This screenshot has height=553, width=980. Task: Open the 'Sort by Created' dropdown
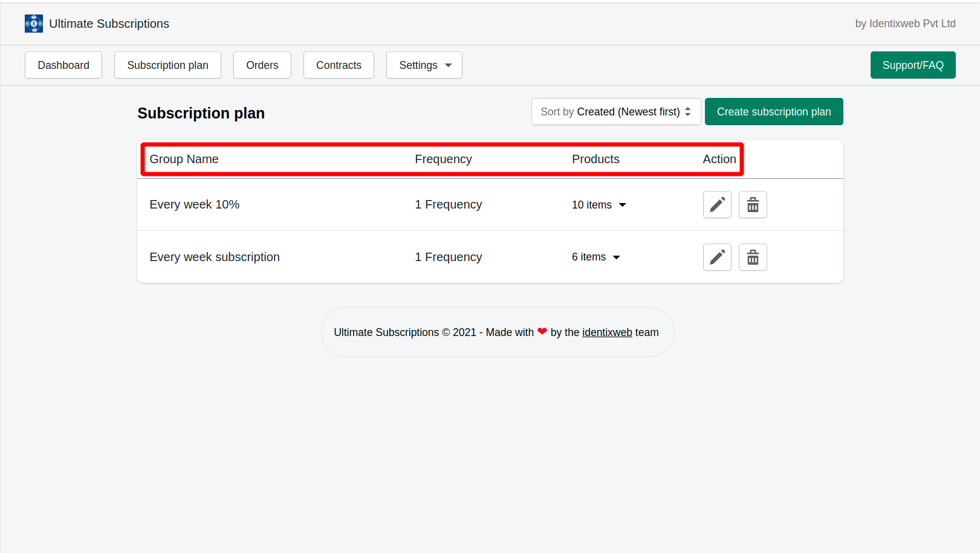coord(615,111)
